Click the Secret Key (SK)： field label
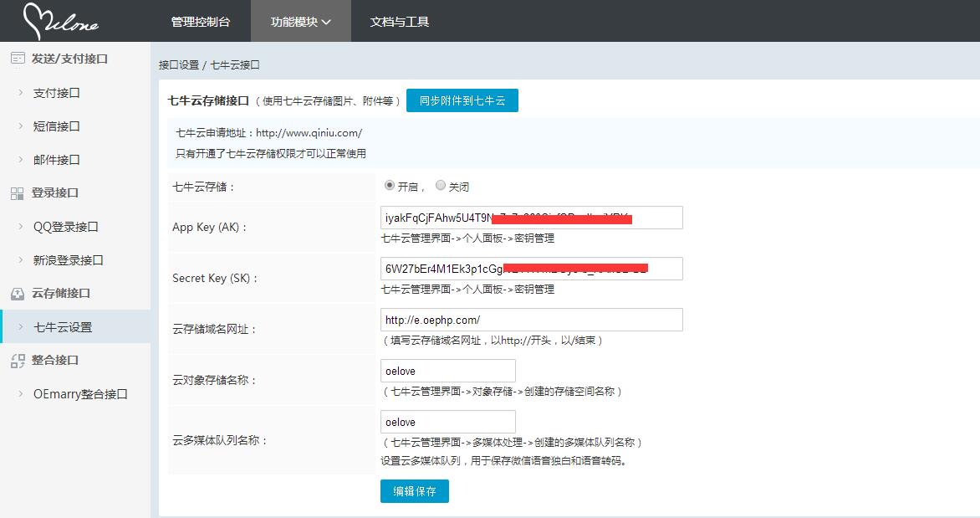Image resolution: width=980 pixels, height=518 pixels. 216,279
